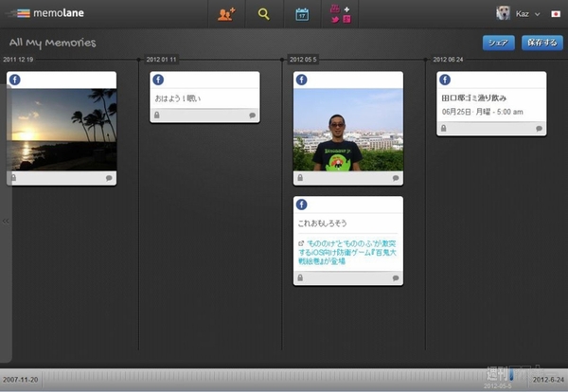568x392 pixels.
Task: Click Facebook icon on sunset photo card
Action: click(15, 80)
